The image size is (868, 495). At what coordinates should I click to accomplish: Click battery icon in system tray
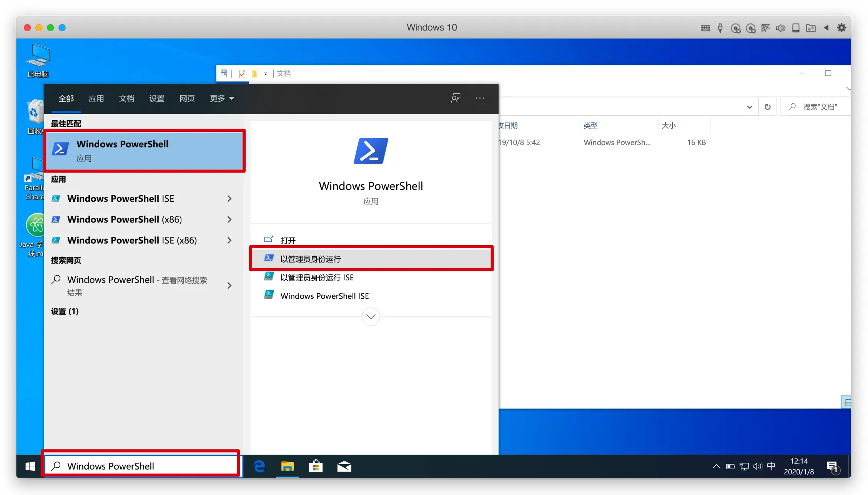tap(730, 467)
